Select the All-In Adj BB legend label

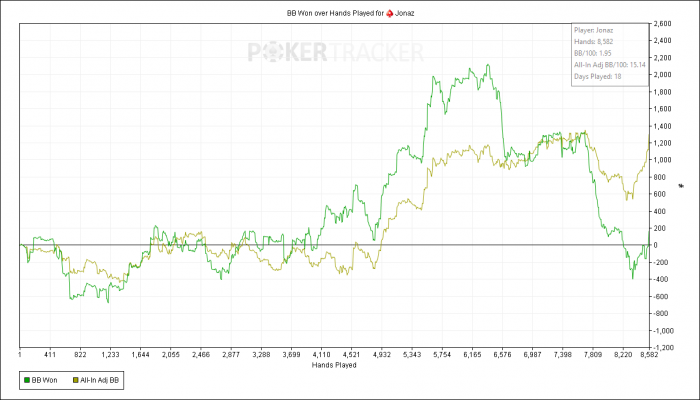click(99, 380)
